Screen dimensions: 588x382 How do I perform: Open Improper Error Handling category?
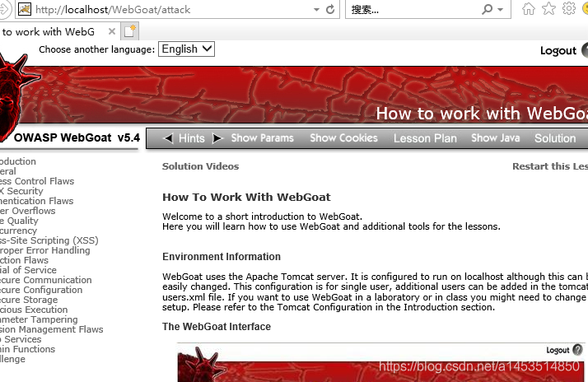(45, 250)
